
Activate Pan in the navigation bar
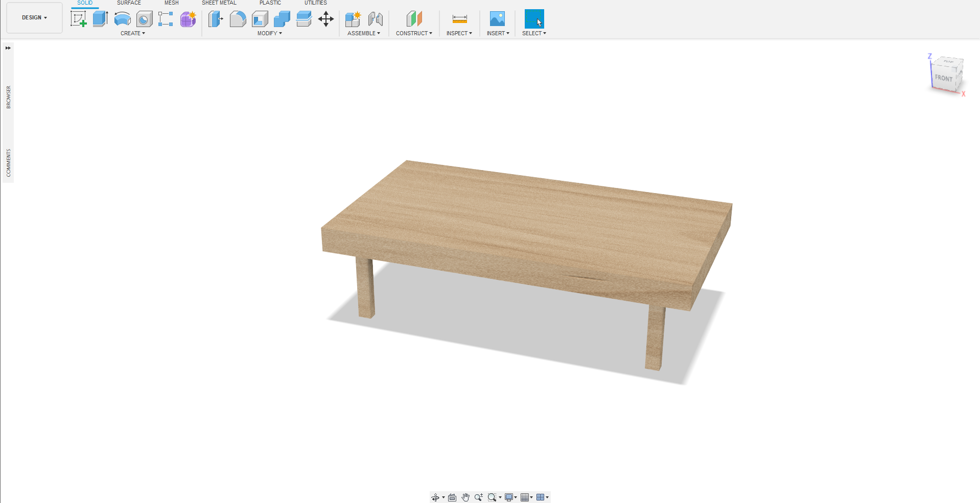point(465,497)
